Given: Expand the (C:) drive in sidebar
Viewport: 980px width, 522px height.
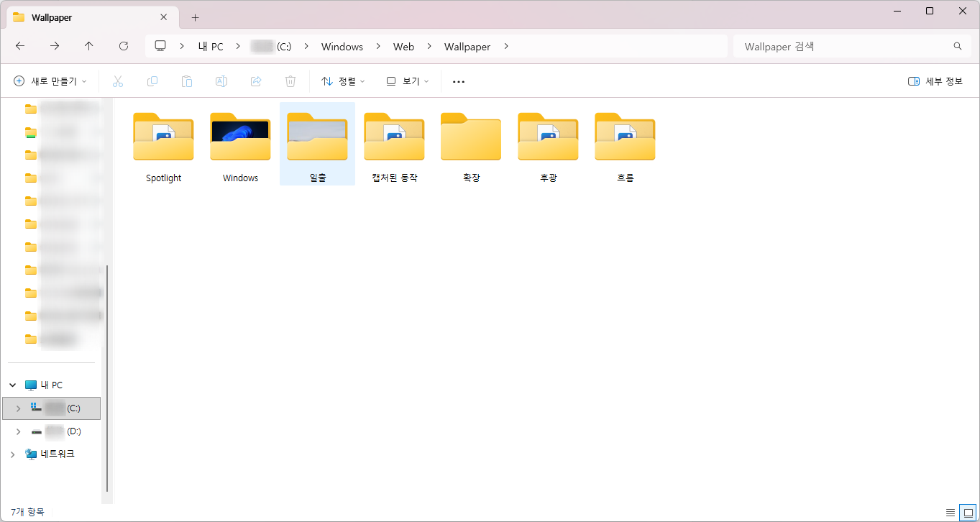Looking at the screenshot, I should tap(18, 408).
